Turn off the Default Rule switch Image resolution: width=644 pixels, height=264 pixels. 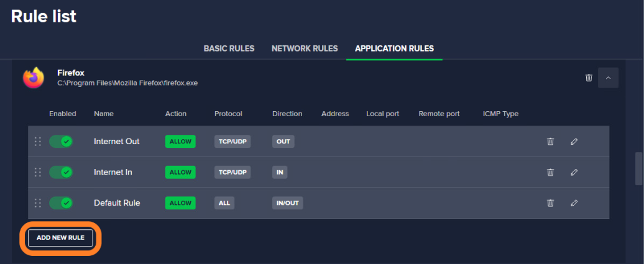tap(61, 203)
